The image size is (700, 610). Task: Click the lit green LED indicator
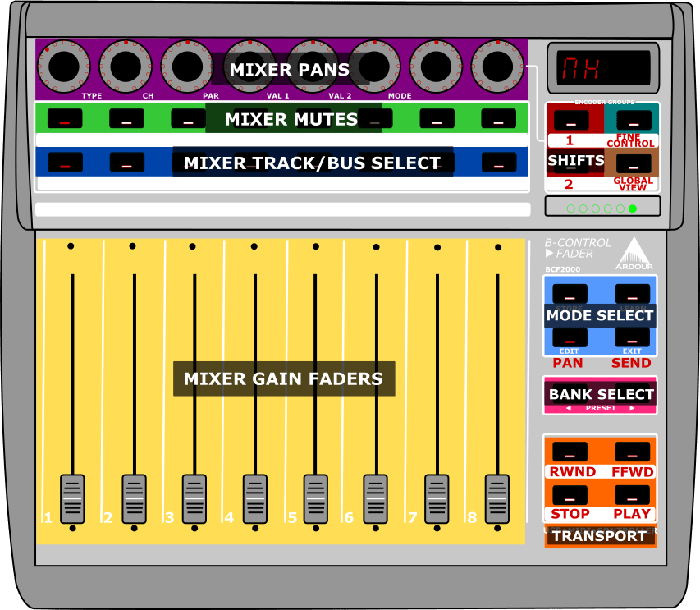(x=633, y=209)
